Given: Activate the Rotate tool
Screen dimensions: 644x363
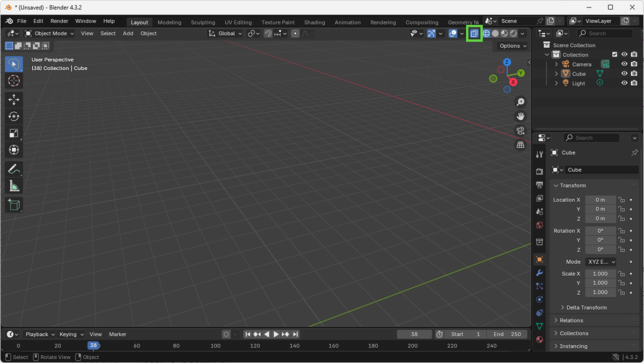Looking at the screenshot, I should [14, 117].
